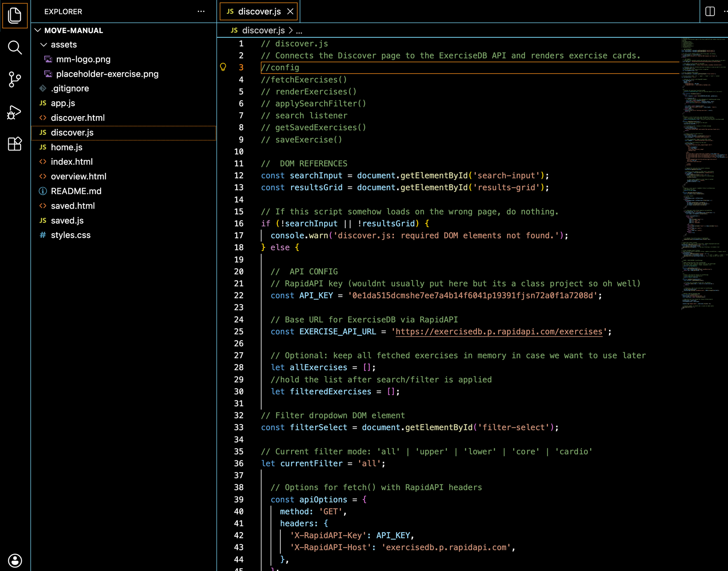The height and width of the screenshot is (571, 728).
Task: Select saved.js in the file tree
Action: coord(68,220)
